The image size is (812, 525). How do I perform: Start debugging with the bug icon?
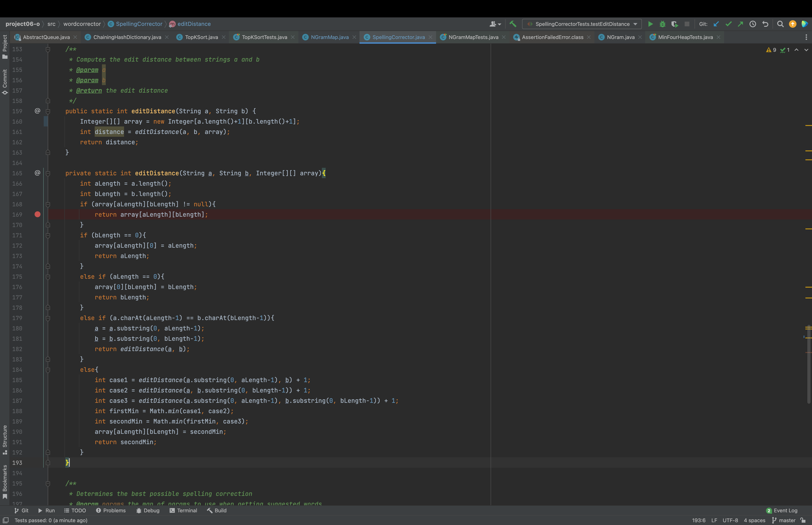tap(662, 24)
